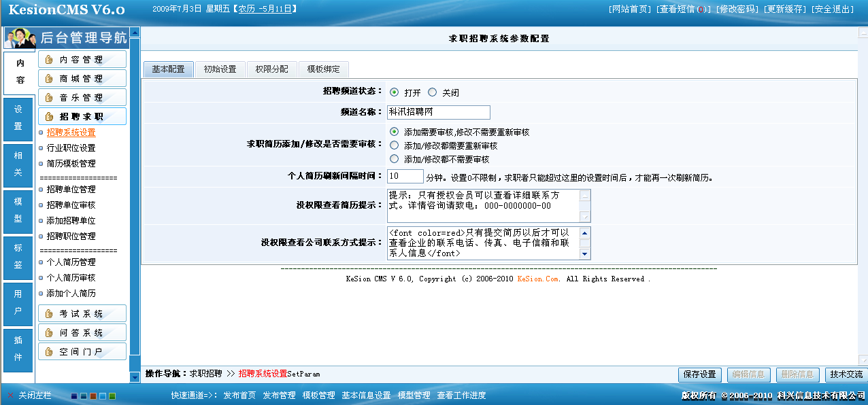Select the 招聘求职 module icon

82,116
